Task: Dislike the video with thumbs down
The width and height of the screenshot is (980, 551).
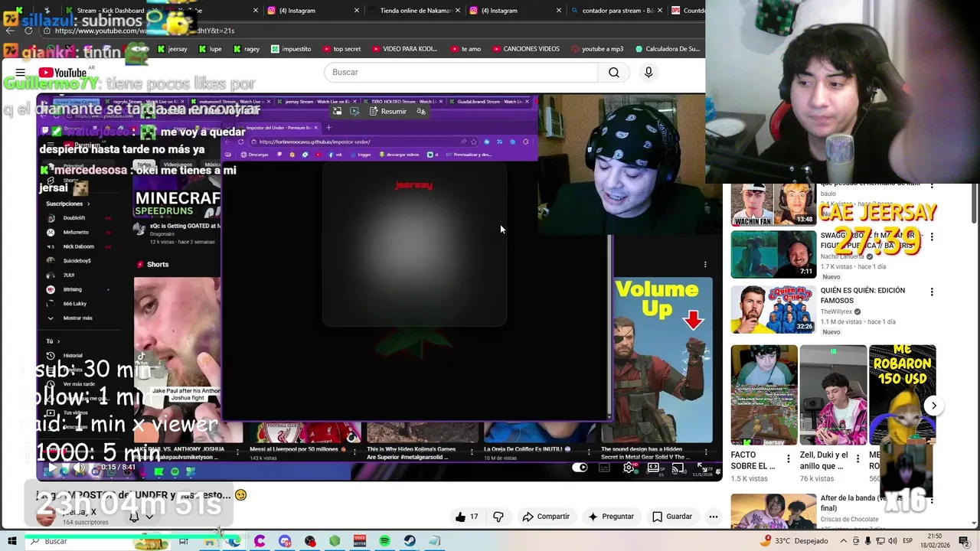Action: tap(498, 517)
